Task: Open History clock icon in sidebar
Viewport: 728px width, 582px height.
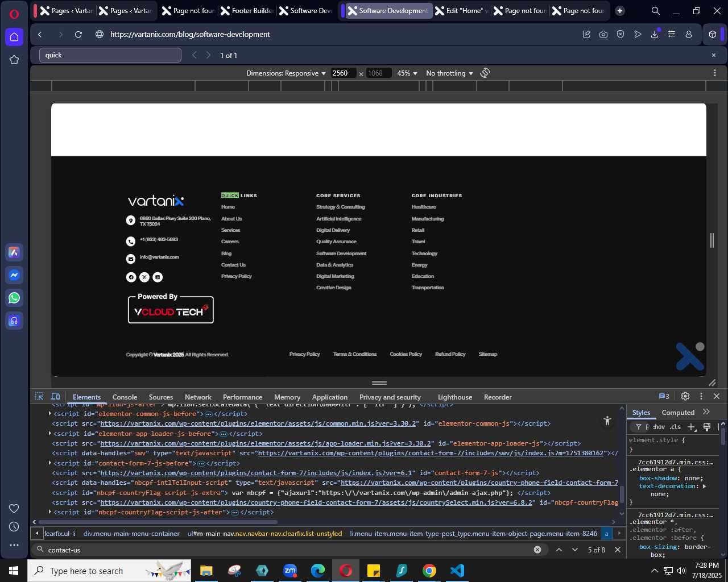Action: pyautogui.click(x=14, y=527)
